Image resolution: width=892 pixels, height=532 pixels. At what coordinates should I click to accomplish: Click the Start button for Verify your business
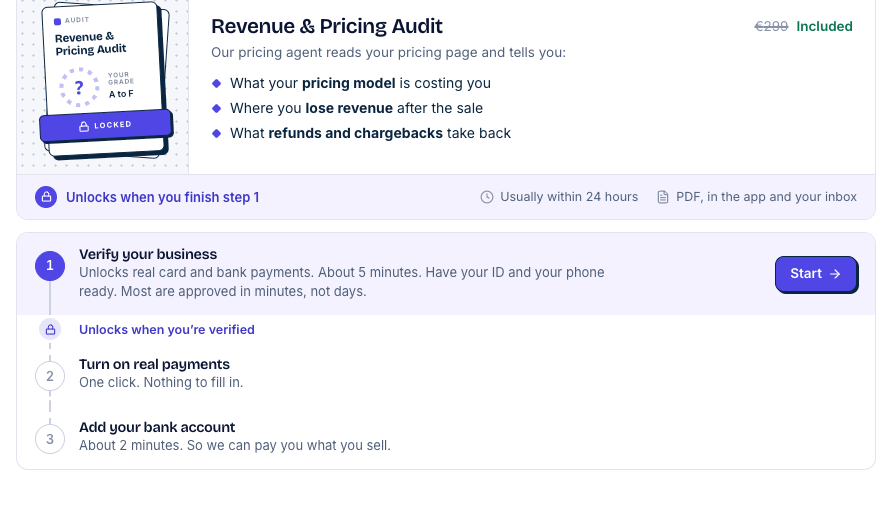(816, 274)
